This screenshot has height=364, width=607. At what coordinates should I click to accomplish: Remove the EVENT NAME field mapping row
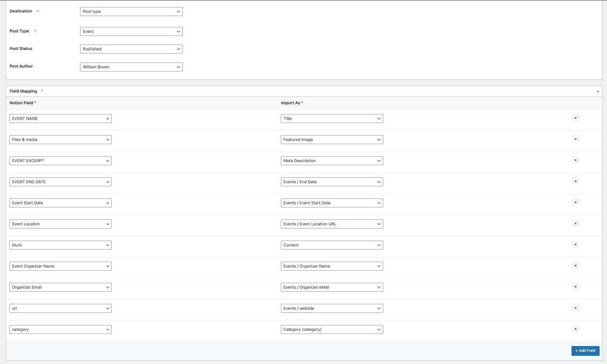click(x=575, y=118)
